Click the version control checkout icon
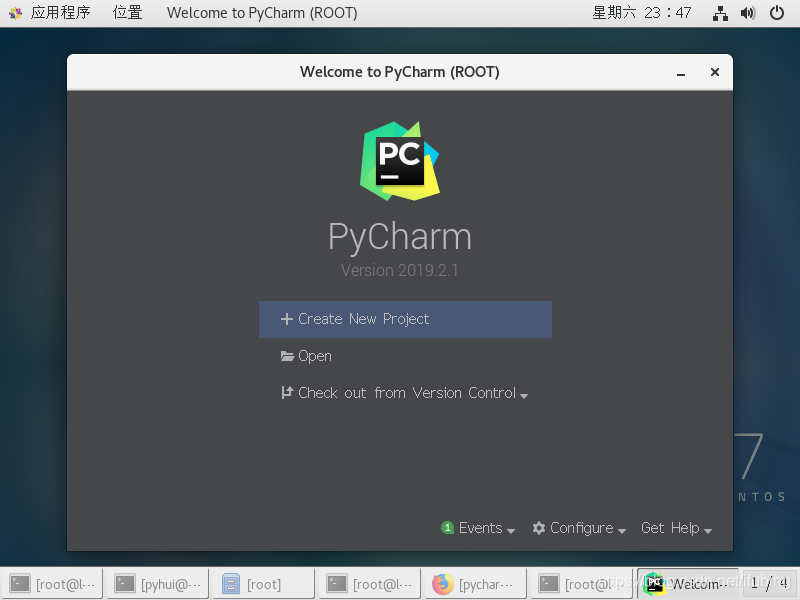Screen dimensions: 800x600 click(287, 392)
